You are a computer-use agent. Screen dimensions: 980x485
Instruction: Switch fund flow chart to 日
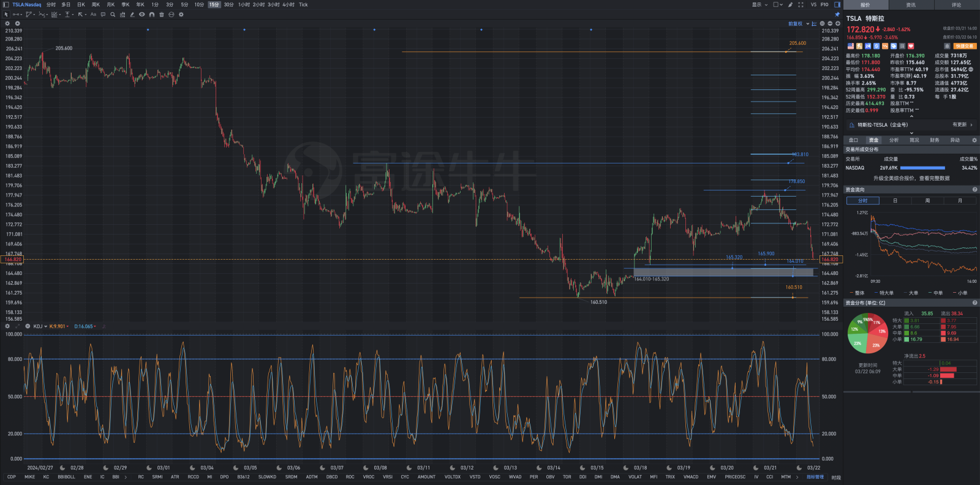(x=895, y=201)
